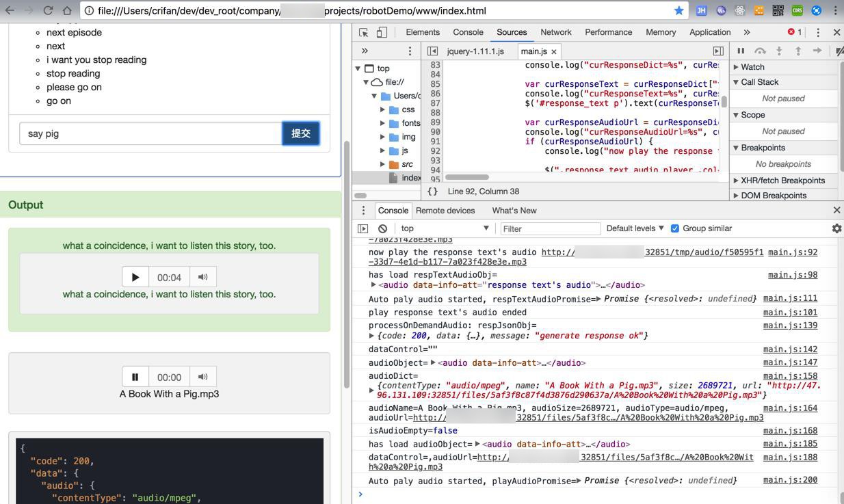Viewport: 844px width, 504px height.
Task: Bookmark this page with the star icon
Action: pyautogui.click(x=678, y=10)
